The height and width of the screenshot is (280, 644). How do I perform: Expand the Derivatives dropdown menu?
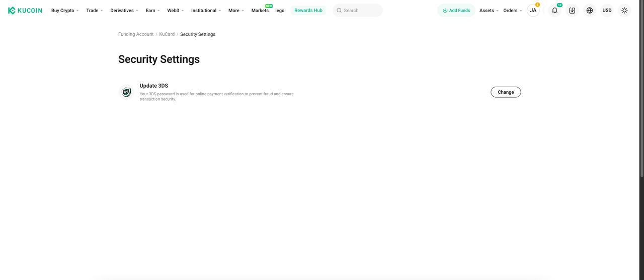coord(124,11)
